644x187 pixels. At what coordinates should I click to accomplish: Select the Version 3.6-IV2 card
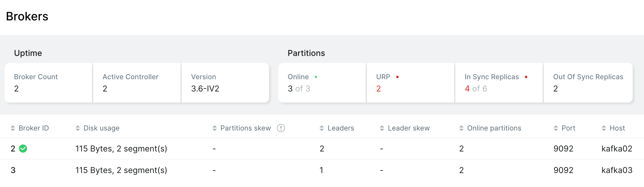coord(225,83)
